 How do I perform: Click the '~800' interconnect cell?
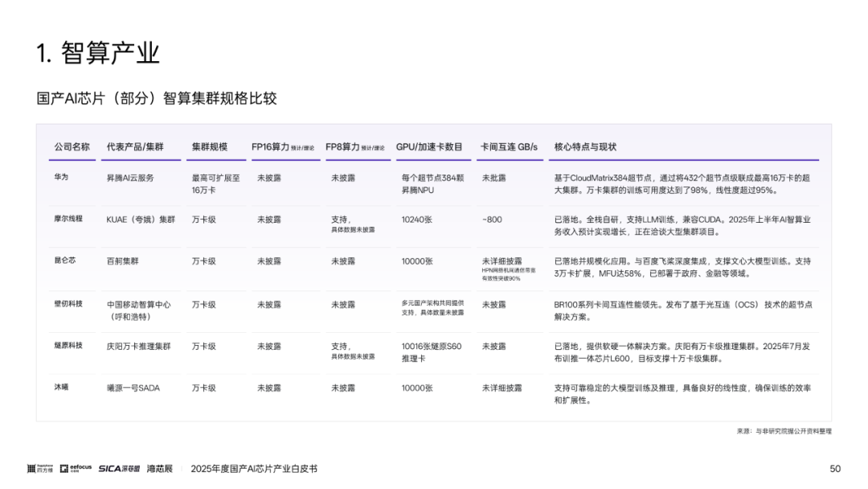tap(492, 220)
